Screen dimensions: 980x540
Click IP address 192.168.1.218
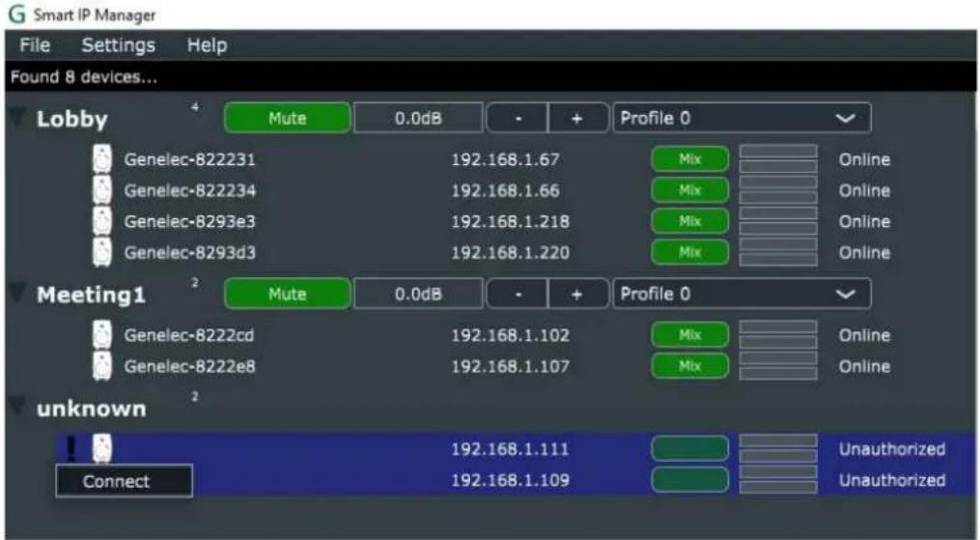pyautogui.click(x=511, y=222)
